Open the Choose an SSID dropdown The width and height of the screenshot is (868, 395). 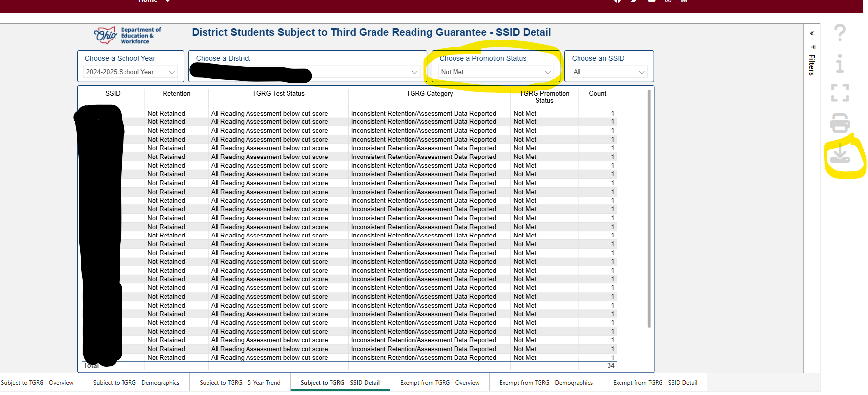(609, 72)
